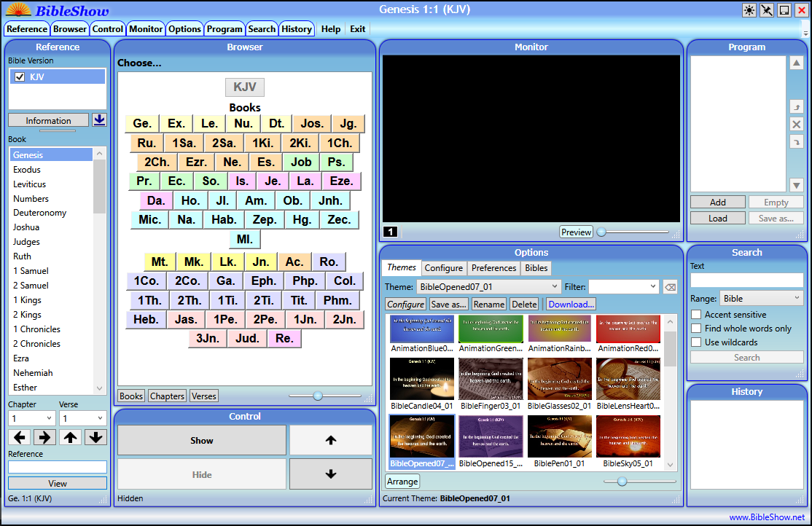The width and height of the screenshot is (812, 526).
Task: Click the download Bible version arrow icon
Action: click(x=99, y=120)
